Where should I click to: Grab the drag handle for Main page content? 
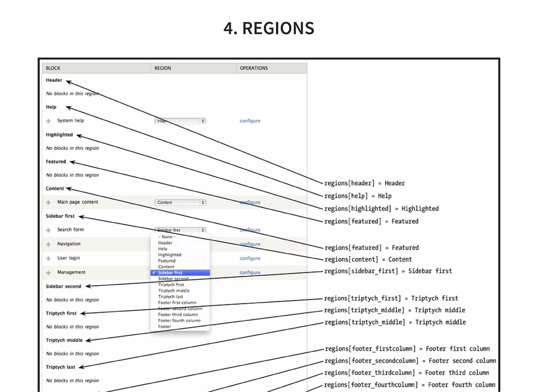point(48,202)
